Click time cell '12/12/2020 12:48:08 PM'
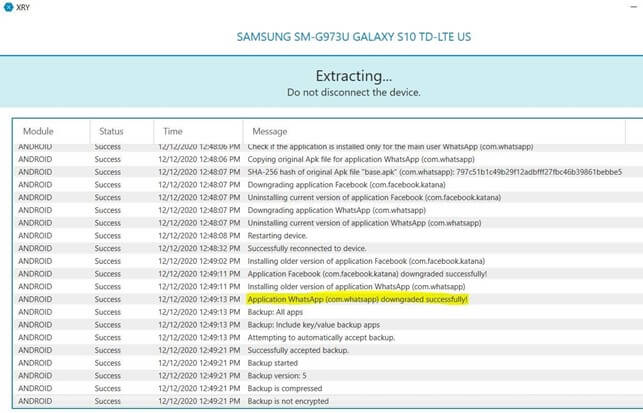Viewport: 643px width, 413px height. [x=199, y=236]
